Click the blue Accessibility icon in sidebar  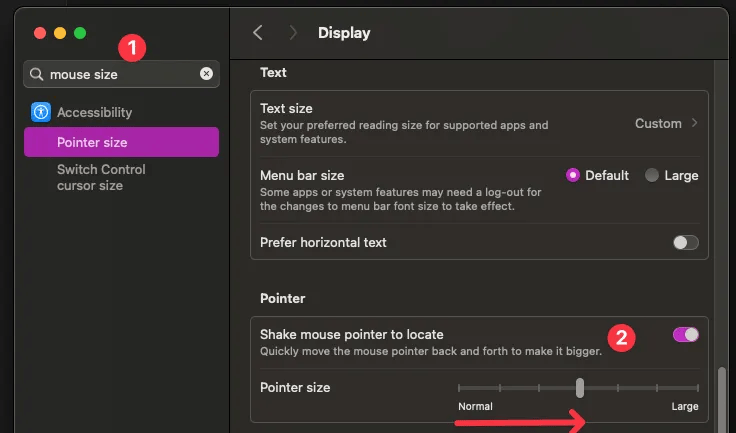(x=41, y=112)
